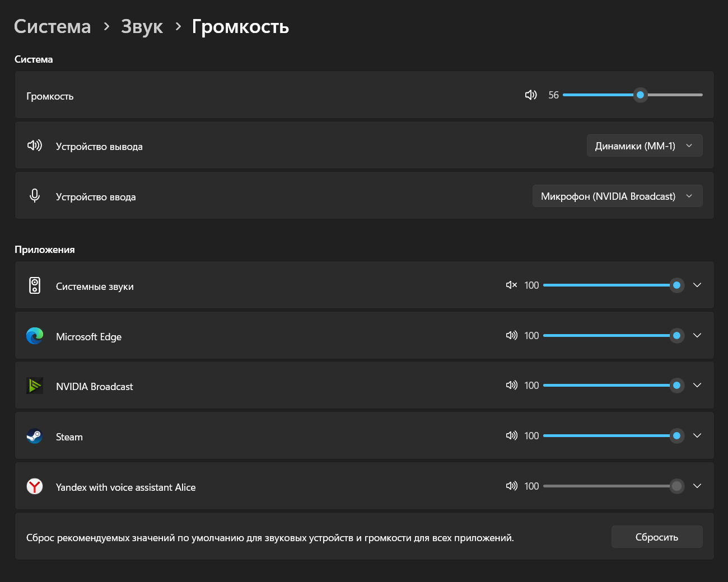This screenshot has height=582, width=728.
Task: Click the Системные звуки volume slider
Action: (614, 285)
